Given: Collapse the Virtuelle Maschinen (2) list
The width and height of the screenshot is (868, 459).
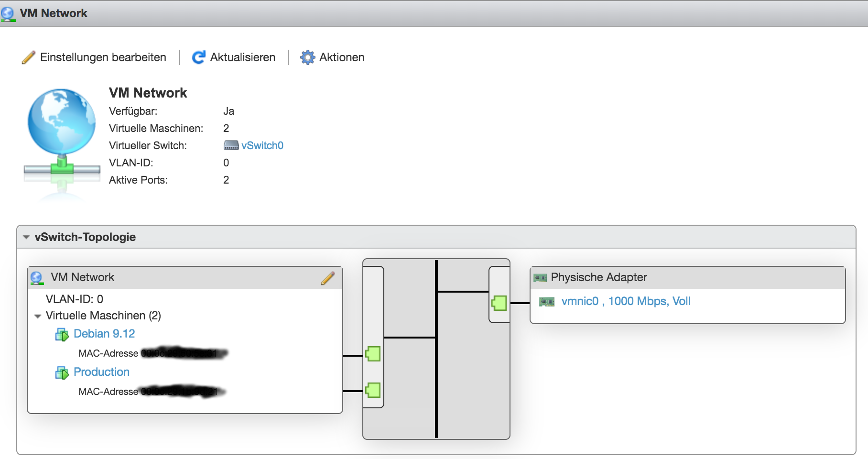Looking at the screenshot, I should coord(38,316).
